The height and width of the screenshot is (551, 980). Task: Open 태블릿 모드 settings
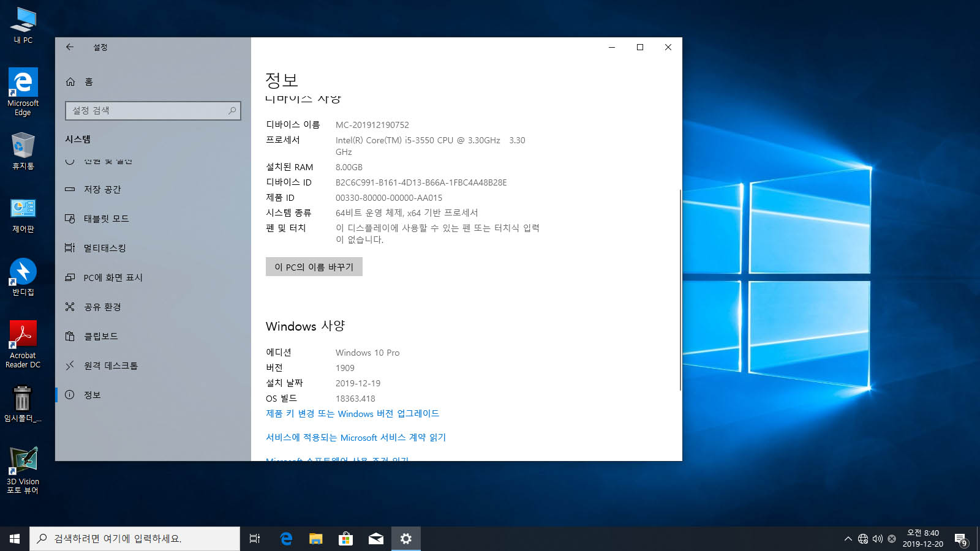153,219
